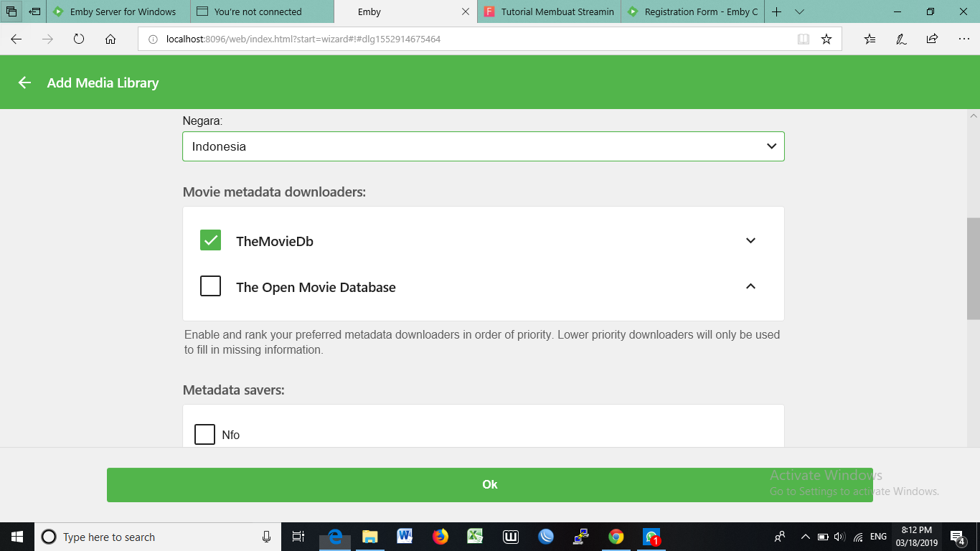Click the browser Back arrow
This screenshot has width=980, height=551.
coord(16,39)
